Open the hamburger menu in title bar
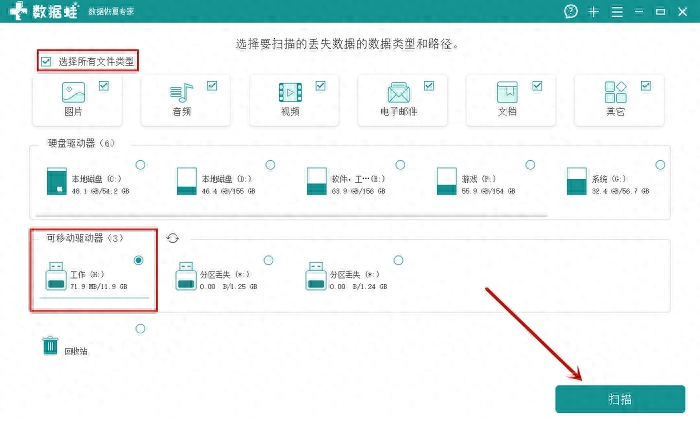The height and width of the screenshot is (427, 700). [x=616, y=11]
